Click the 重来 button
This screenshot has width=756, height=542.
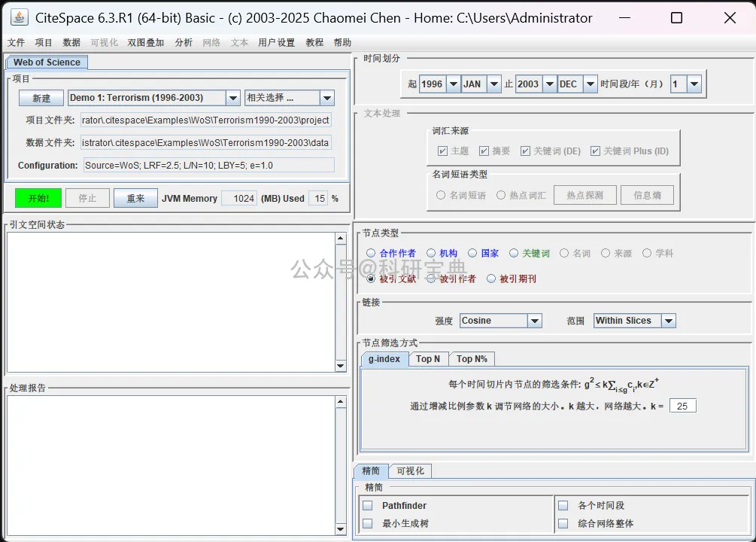(135, 198)
